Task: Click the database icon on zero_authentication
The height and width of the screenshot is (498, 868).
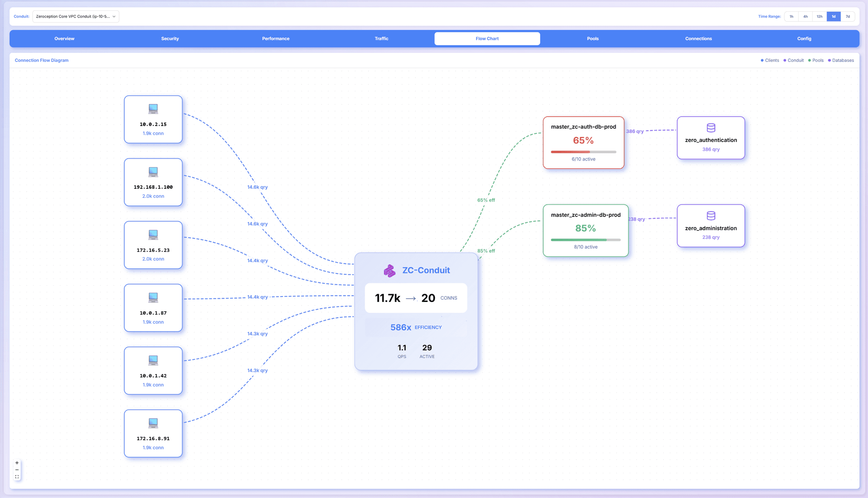Action: [711, 128]
